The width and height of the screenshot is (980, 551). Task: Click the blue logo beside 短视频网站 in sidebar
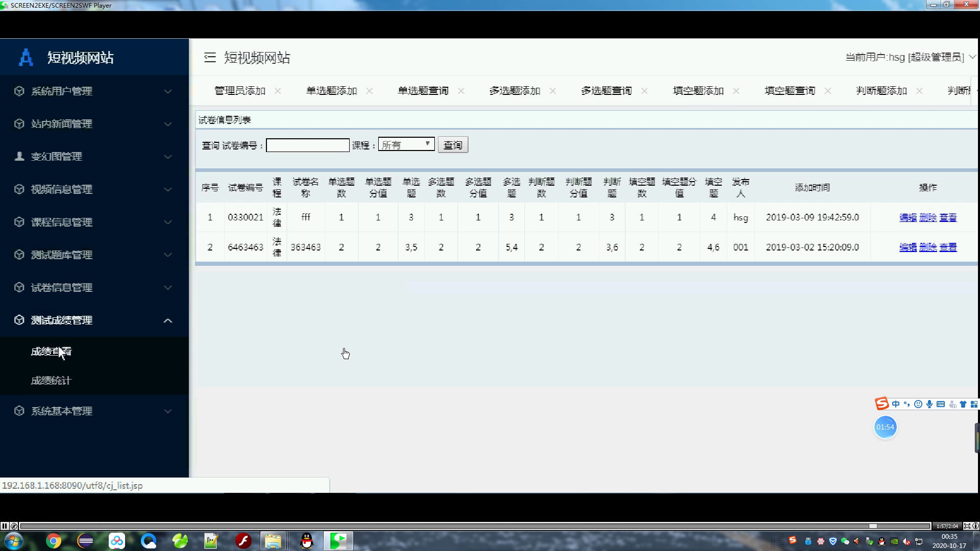26,57
